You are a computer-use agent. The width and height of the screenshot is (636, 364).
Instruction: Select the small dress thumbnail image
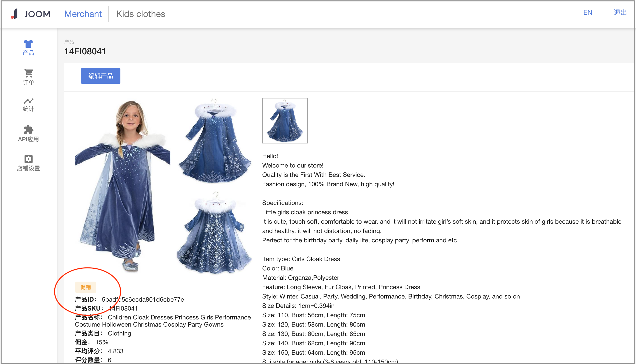click(285, 121)
